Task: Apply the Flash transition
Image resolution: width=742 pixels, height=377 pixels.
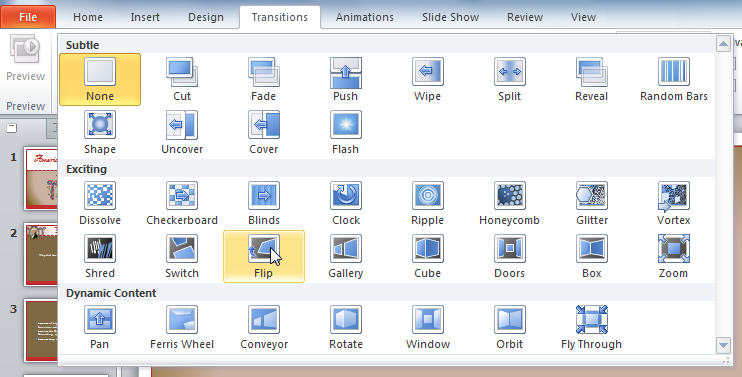Action: (x=345, y=132)
